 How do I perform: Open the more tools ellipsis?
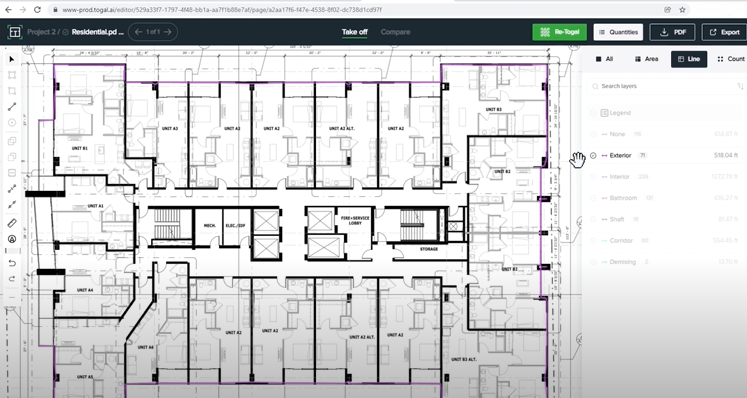click(12, 297)
